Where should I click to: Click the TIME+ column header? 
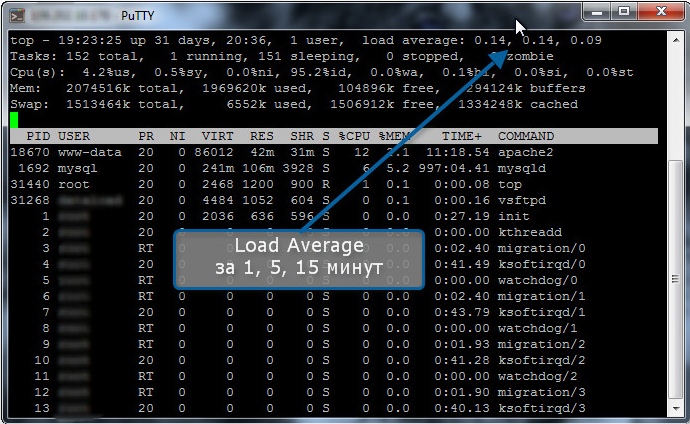(x=461, y=136)
